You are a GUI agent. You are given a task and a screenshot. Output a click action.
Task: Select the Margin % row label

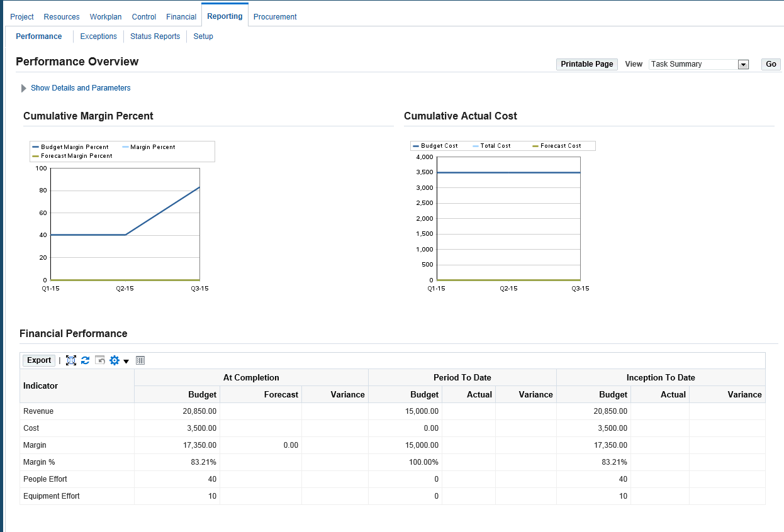(39, 462)
